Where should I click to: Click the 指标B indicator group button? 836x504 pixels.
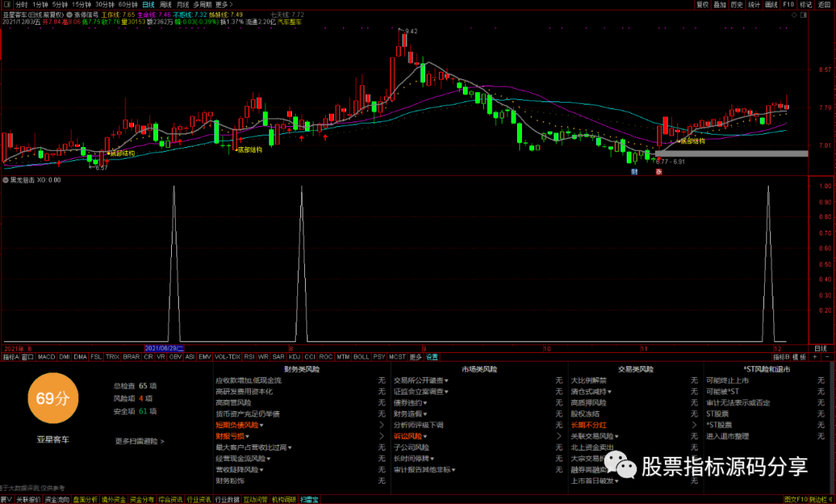(781, 357)
